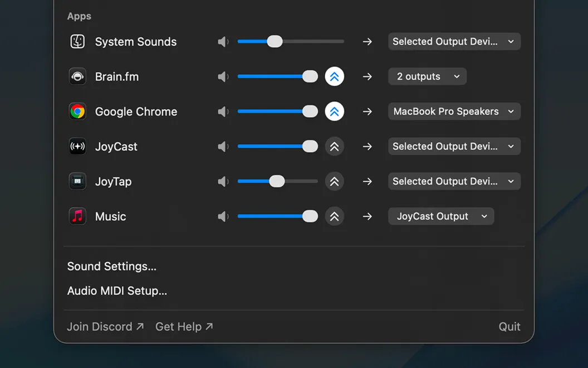Viewport: 588px width, 368px height.
Task: Click the Google Chrome app icon
Action: click(77, 112)
